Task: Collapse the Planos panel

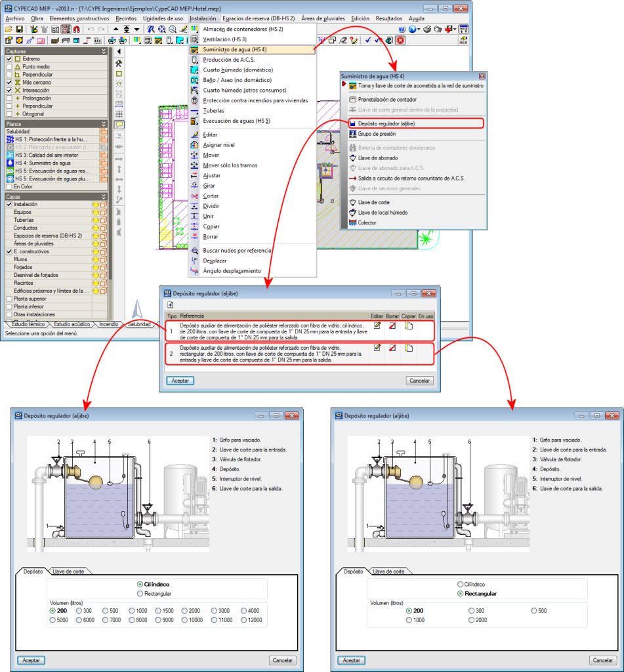Action: pos(103,124)
